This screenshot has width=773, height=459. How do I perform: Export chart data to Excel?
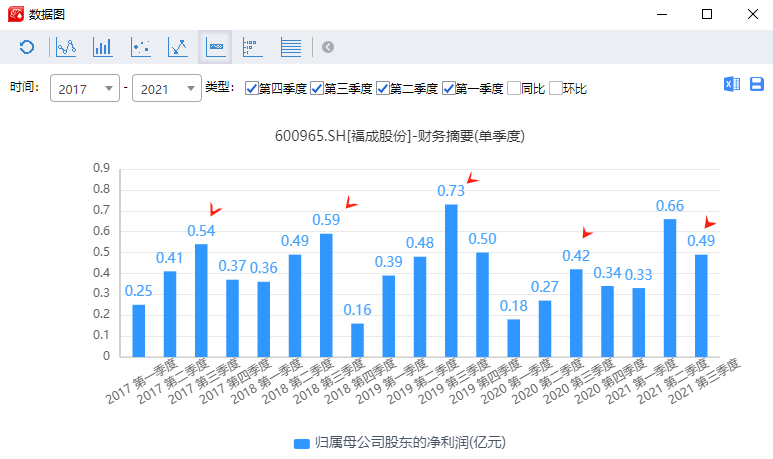point(731,86)
